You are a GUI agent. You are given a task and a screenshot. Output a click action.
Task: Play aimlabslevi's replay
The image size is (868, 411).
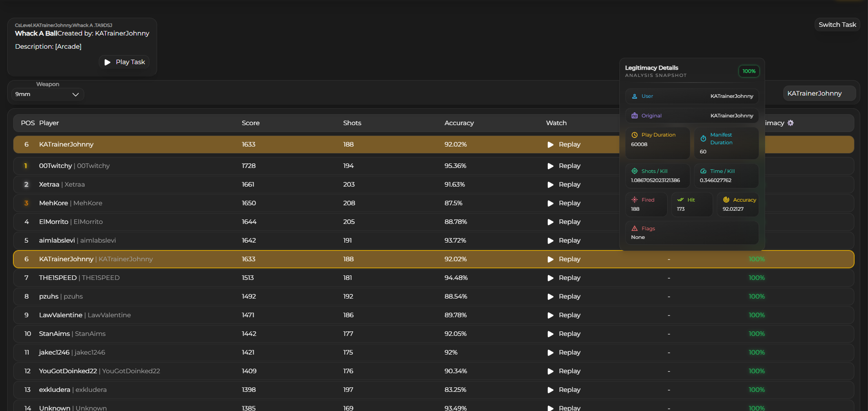(x=564, y=240)
